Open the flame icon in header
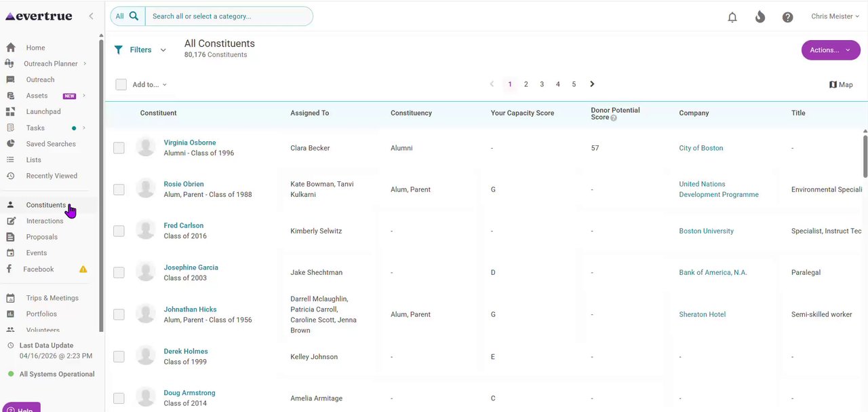 (x=760, y=17)
